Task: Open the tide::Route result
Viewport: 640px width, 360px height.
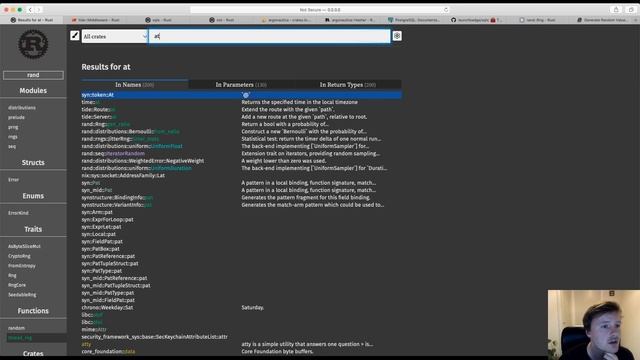Action: [241, 109]
